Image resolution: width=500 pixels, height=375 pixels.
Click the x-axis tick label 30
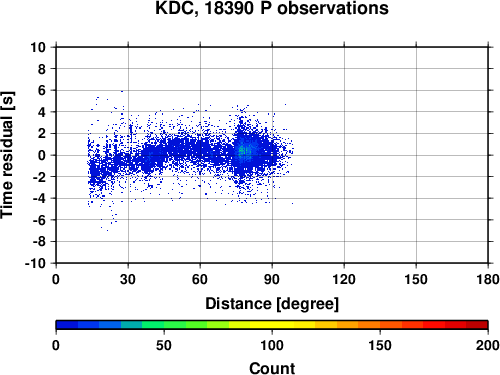pos(128,279)
